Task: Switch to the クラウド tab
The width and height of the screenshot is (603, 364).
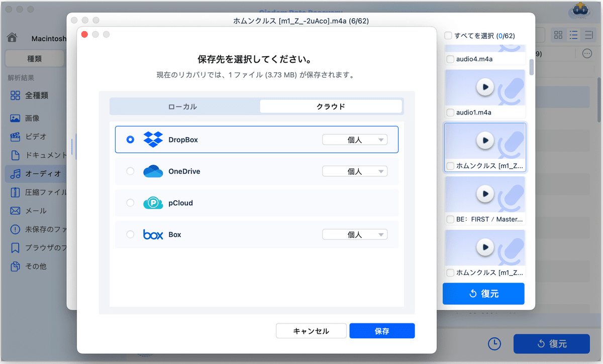Action: pos(331,106)
